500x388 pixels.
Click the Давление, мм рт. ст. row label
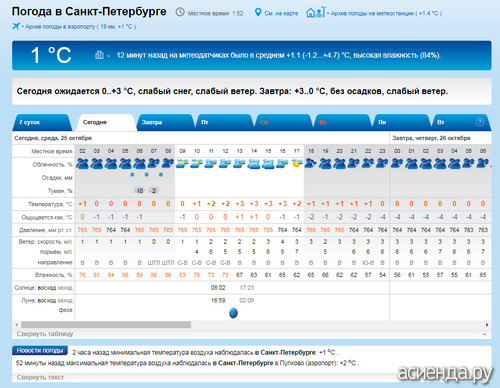pos(45,230)
